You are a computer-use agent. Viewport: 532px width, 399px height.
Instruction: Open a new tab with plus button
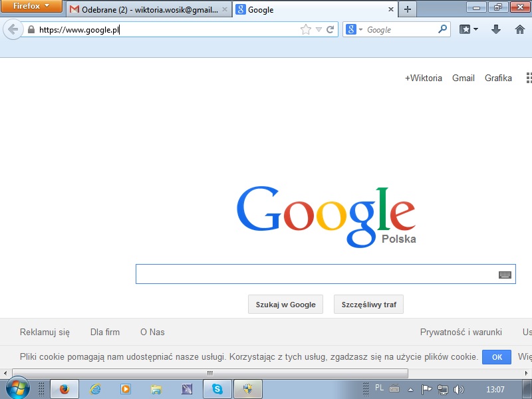pyautogui.click(x=408, y=9)
